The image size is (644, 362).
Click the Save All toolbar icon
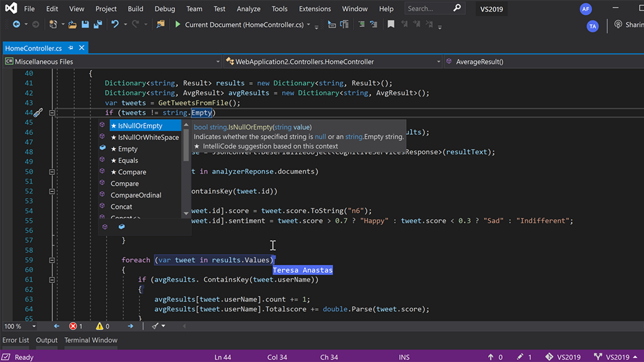(98, 24)
